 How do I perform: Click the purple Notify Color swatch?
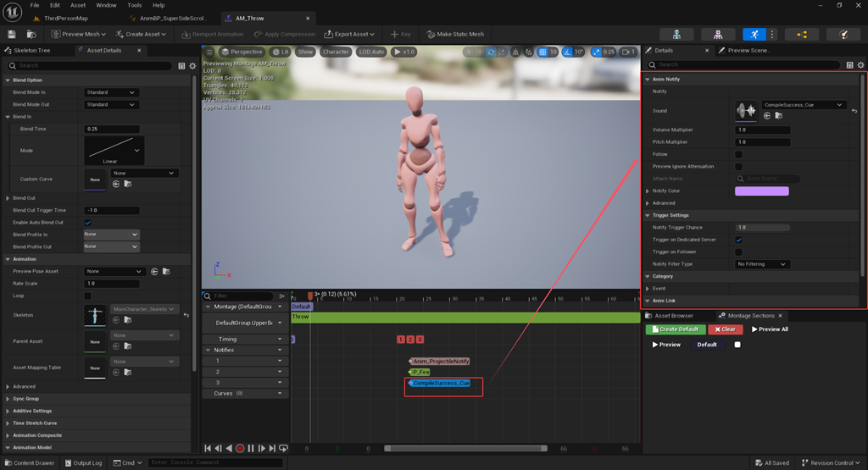[x=762, y=191]
